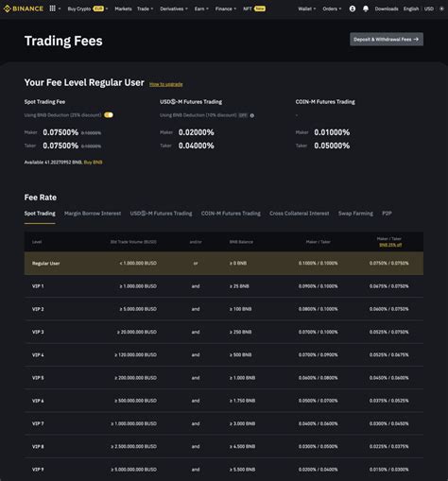Toggle spot trading BNB deduction switch

(109, 115)
